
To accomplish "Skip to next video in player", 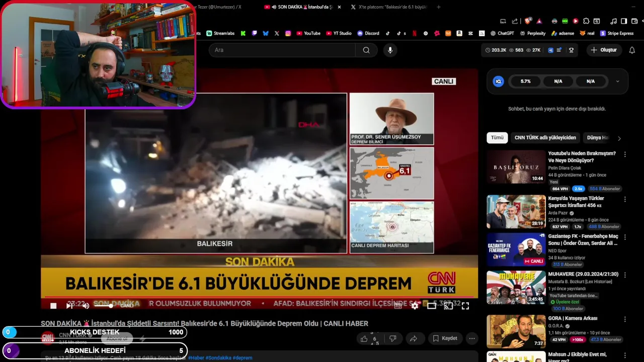I will [69, 306].
